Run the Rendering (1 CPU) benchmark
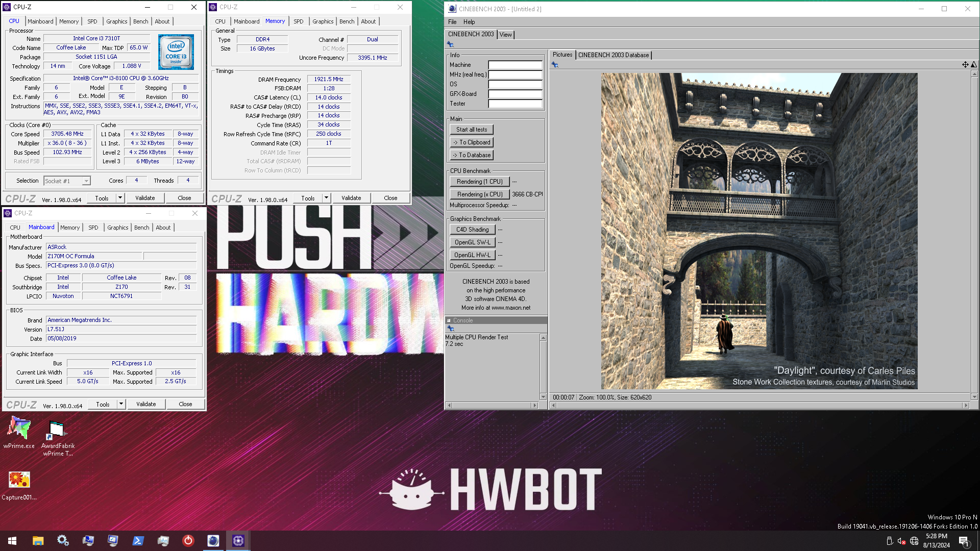This screenshot has height=551, width=980. tap(480, 182)
